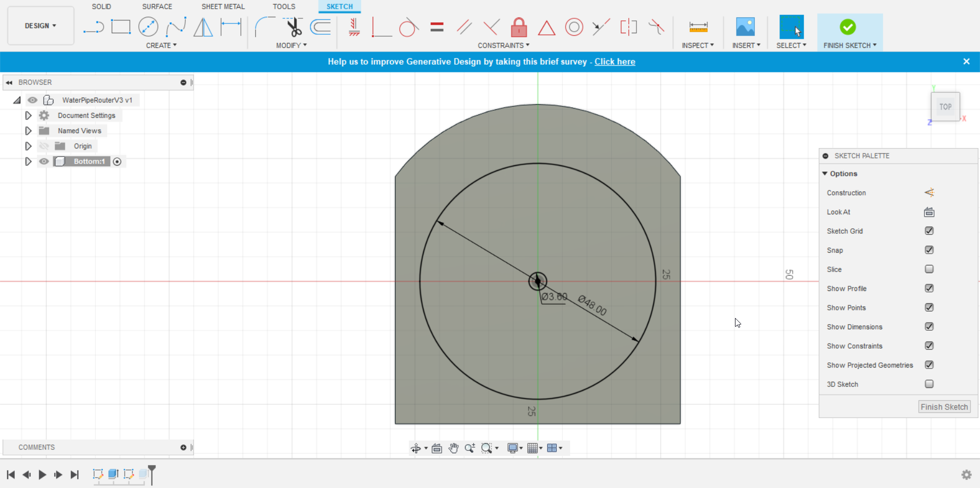
Task: Select the Line tool in Create
Action: [x=93, y=27]
